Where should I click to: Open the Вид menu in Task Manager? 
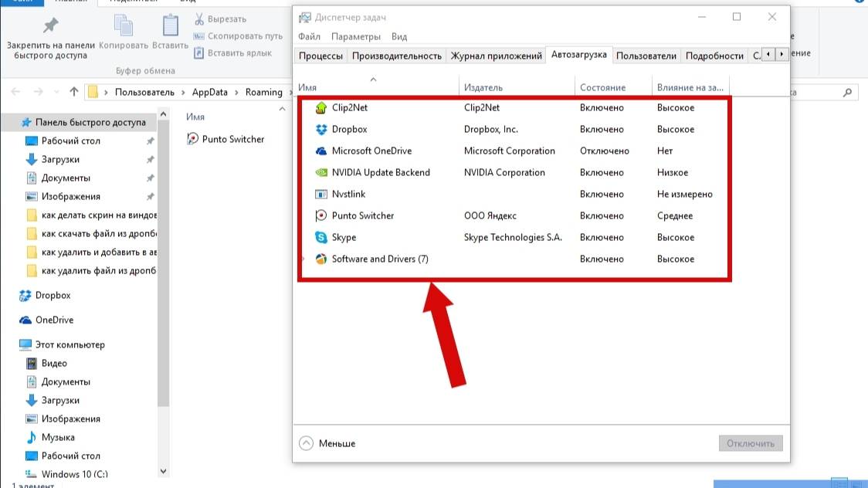click(399, 36)
